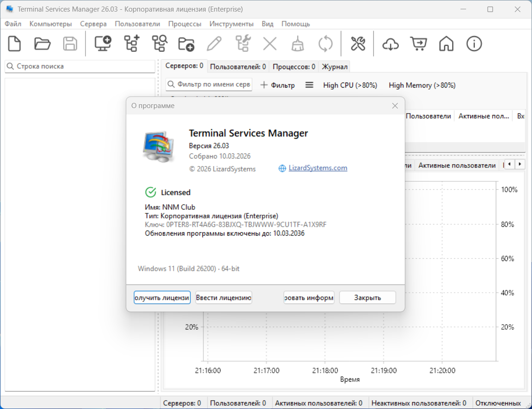532x409 pixels.
Task: Click the hamburger menu beside Фильтр
Action: [x=309, y=85]
